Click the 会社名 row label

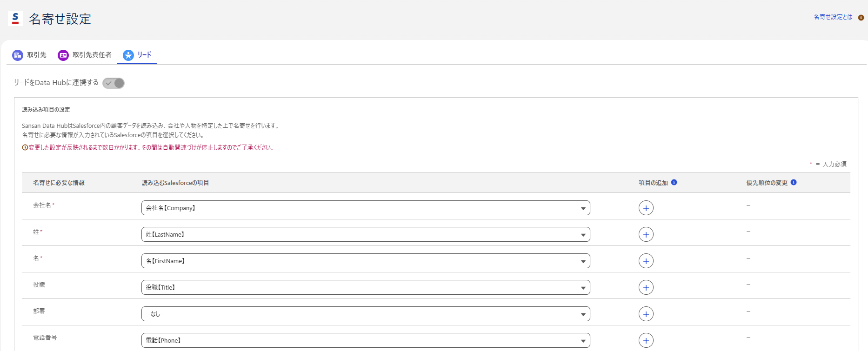click(42, 205)
